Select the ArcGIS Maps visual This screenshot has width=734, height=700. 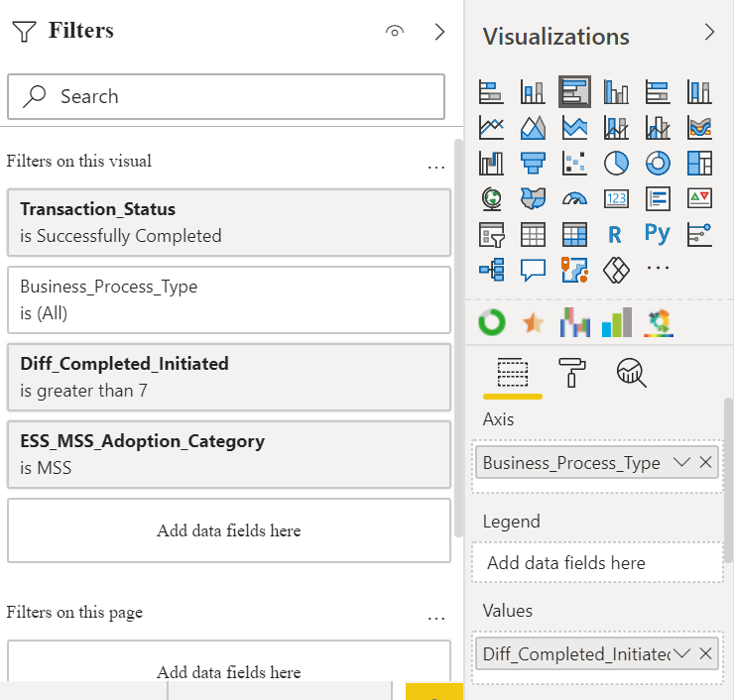tap(574, 270)
